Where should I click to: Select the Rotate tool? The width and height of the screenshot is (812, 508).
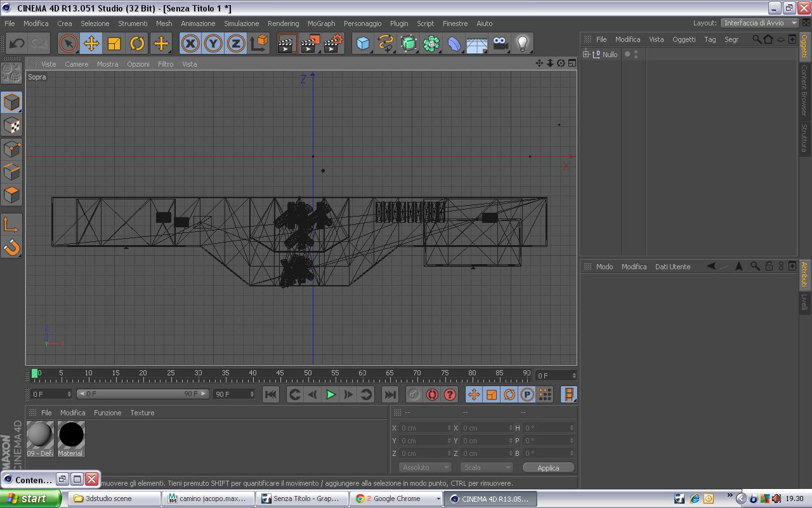pos(137,44)
